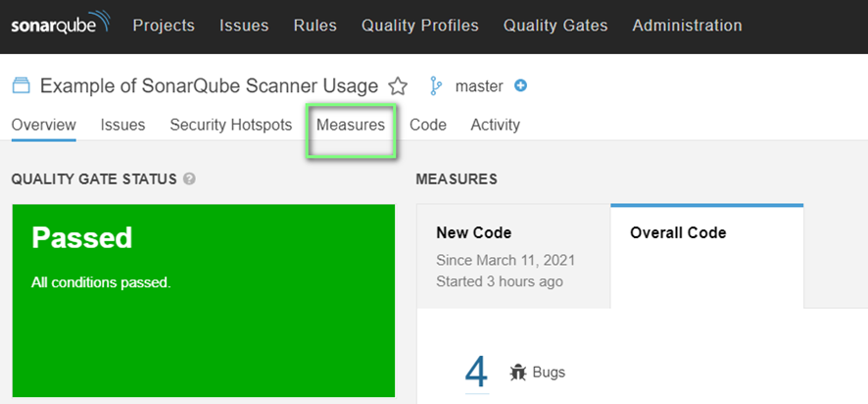
Task: Click the master branch name
Action: click(x=479, y=86)
